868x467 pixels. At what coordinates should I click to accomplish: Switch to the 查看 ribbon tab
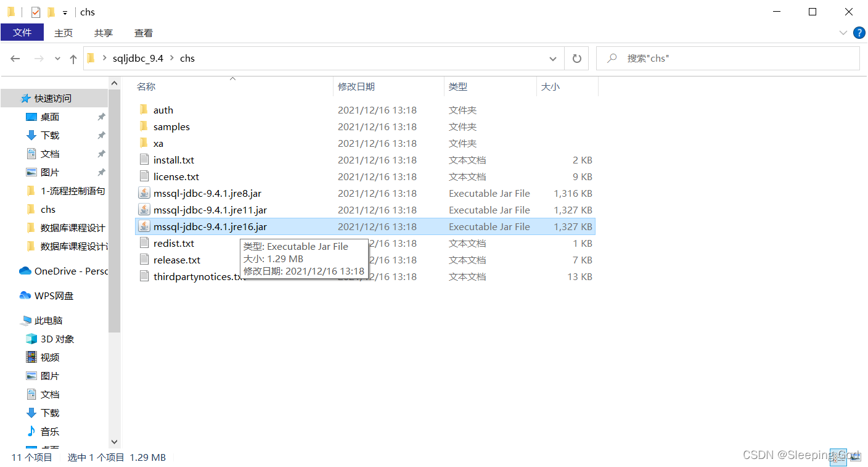pyautogui.click(x=143, y=33)
